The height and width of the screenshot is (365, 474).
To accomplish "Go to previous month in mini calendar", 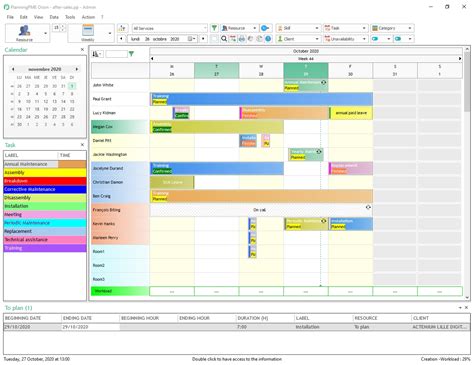I will [13, 69].
